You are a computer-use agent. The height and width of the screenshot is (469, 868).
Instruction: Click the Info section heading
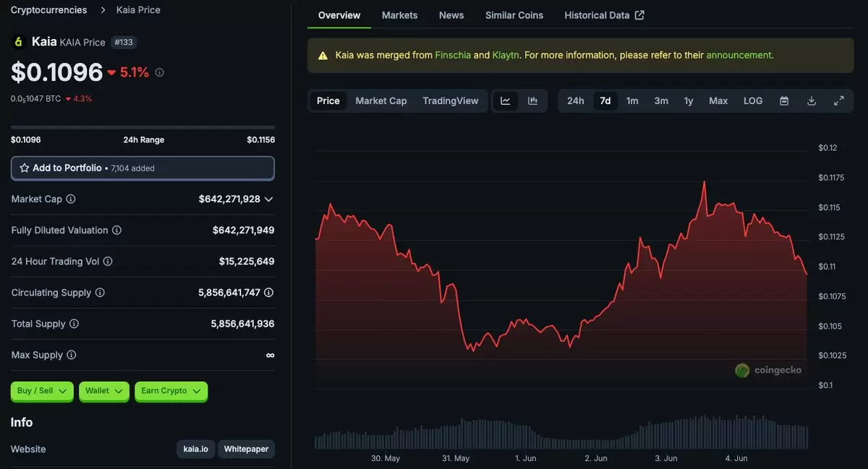[x=22, y=423]
